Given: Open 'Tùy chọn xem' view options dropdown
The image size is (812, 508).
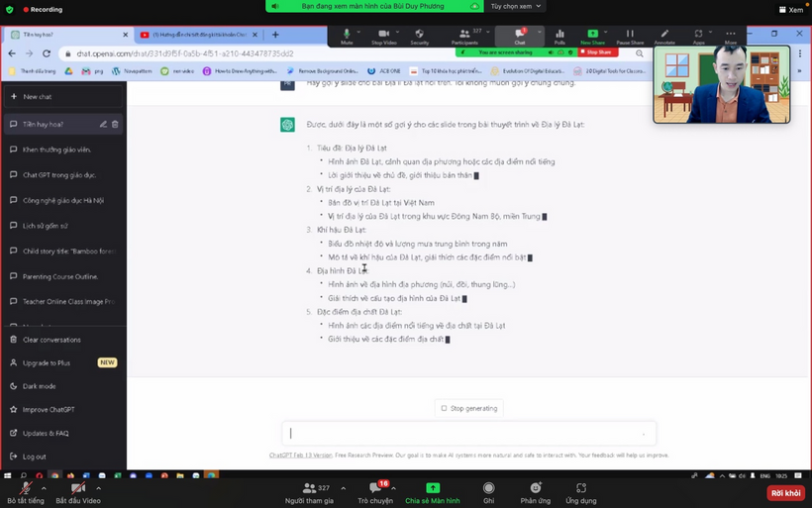Looking at the screenshot, I should 515,6.
